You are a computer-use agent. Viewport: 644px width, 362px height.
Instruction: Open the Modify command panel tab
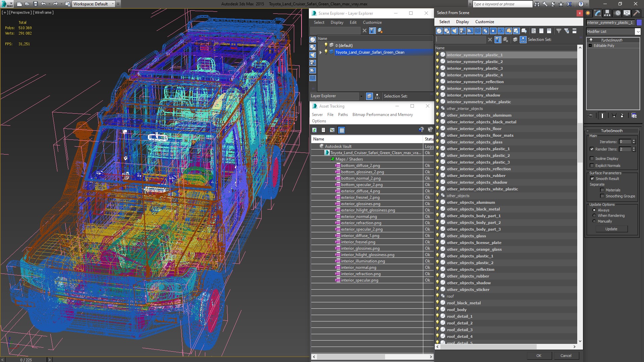[598, 13]
